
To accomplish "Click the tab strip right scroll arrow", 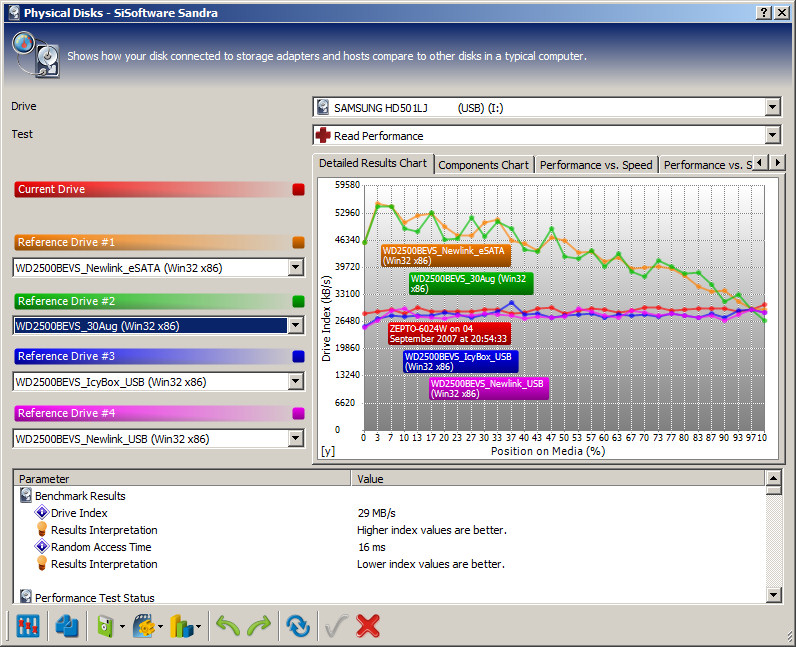I will coord(777,163).
